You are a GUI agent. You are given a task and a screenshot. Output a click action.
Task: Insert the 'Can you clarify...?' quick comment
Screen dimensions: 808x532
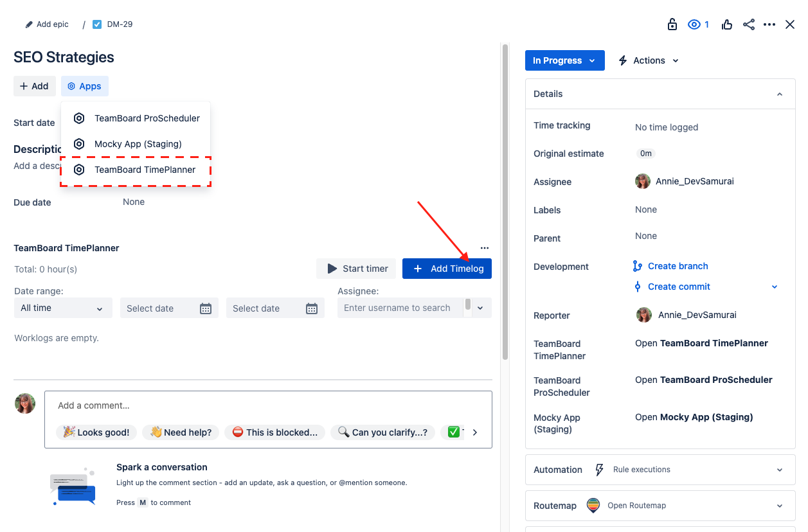point(383,432)
